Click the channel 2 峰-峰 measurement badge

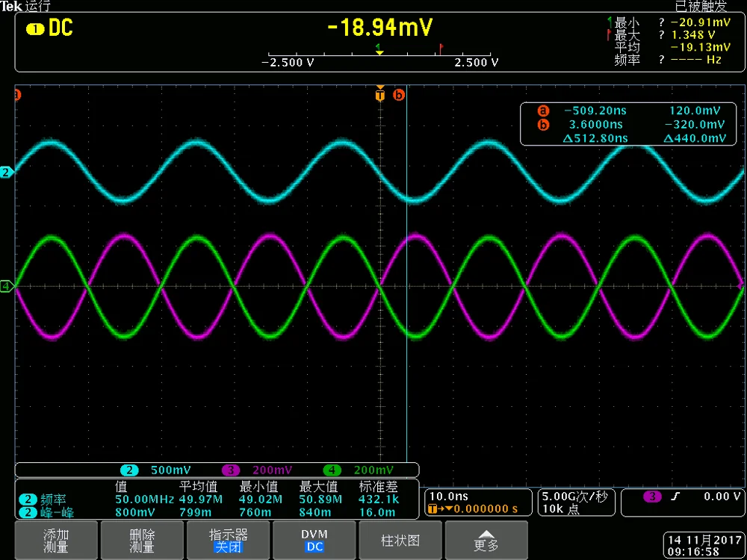point(28,512)
